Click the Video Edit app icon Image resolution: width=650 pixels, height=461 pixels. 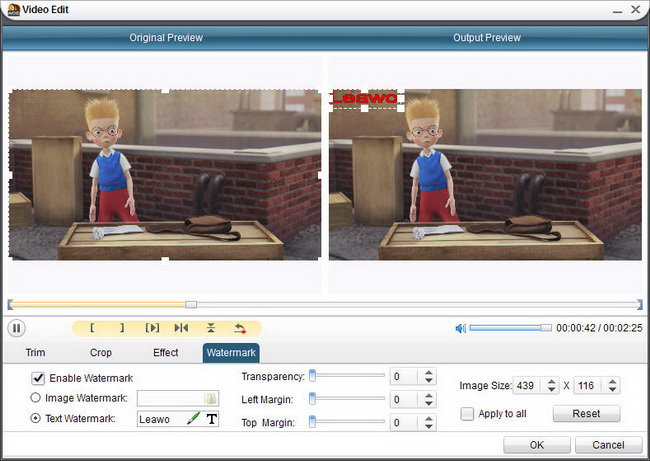point(13,10)
